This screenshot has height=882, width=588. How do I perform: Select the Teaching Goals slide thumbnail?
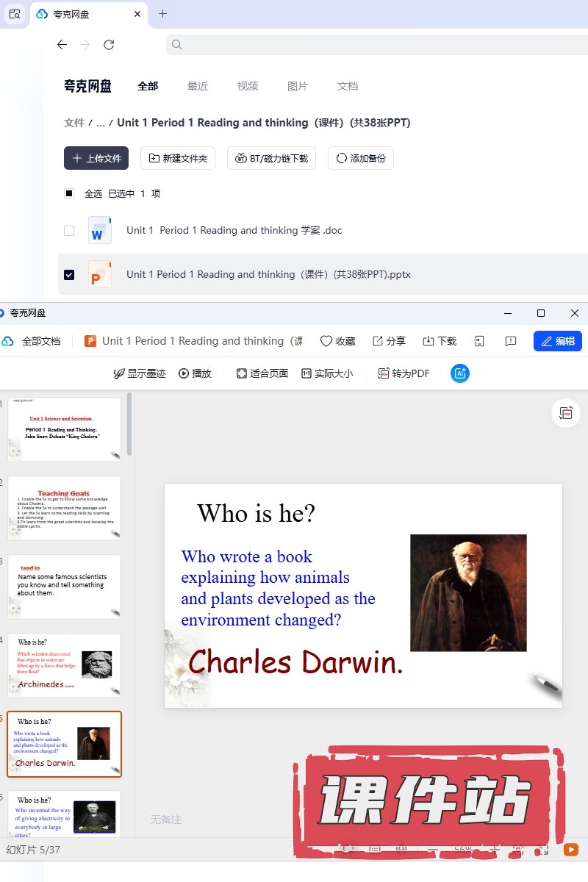coord(65,508)
